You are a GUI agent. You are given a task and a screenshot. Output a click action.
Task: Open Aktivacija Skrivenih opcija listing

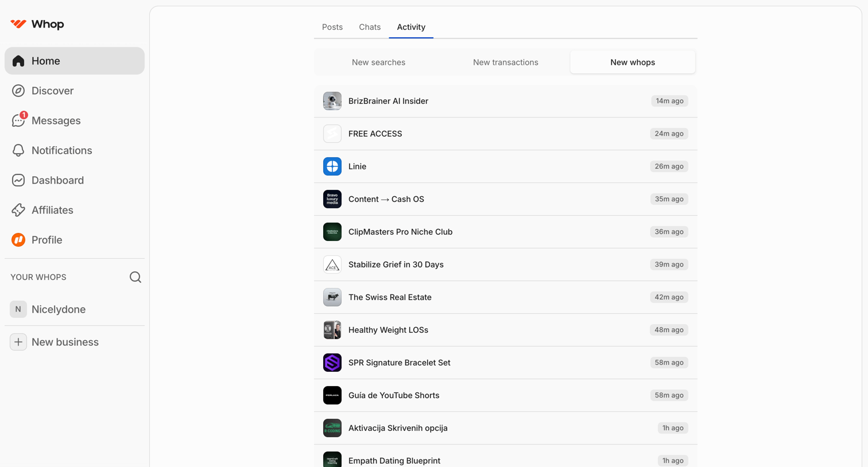coord(506,428)
